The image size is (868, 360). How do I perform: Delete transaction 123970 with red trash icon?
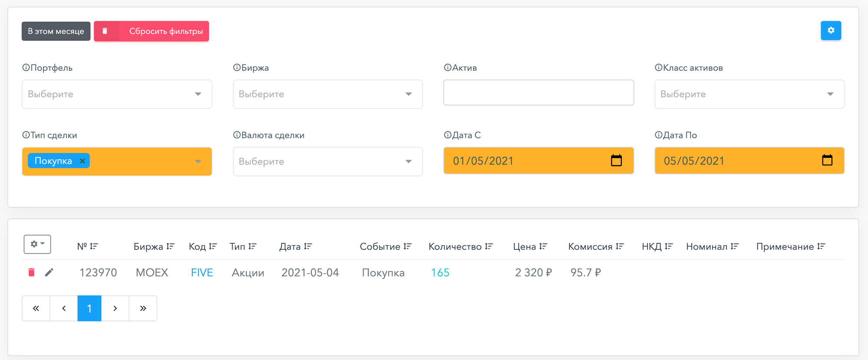pyautogui.click(x=31, y=272)
